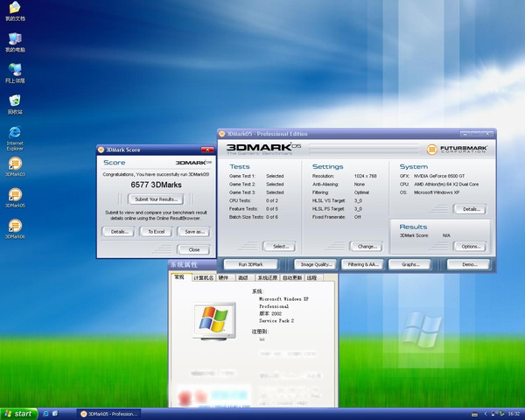Image resolution: width=525 pixels, height=420 pixels.
Task: Switch to the 计算机名 tab
Action: pyautogui.click(x=203, y=277)
